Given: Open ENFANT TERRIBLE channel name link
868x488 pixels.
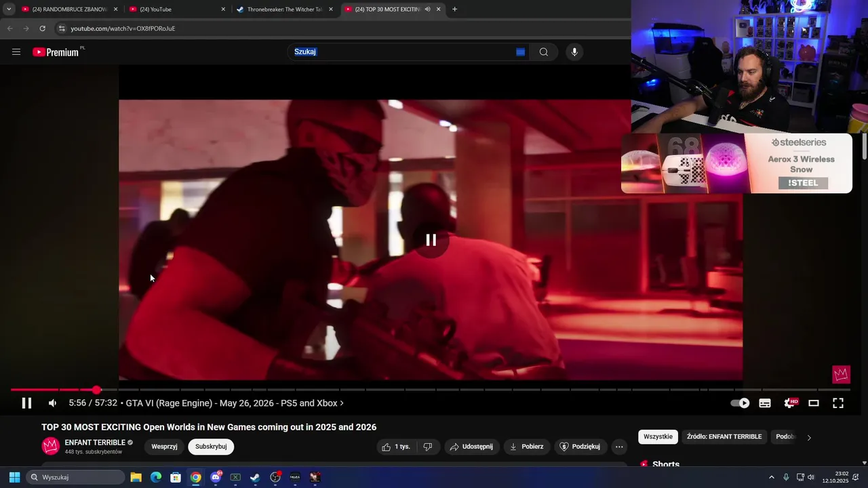Looking at the screenshot, I should (x=95, y=443).
